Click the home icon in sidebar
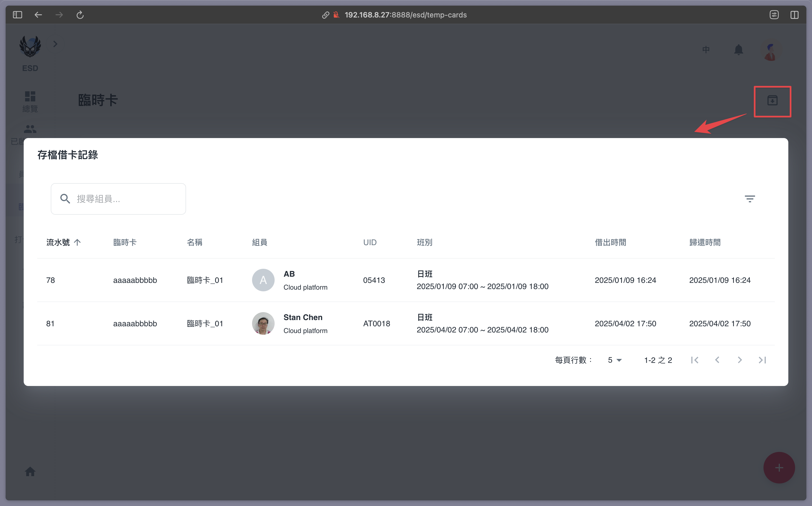 [30, 472]
